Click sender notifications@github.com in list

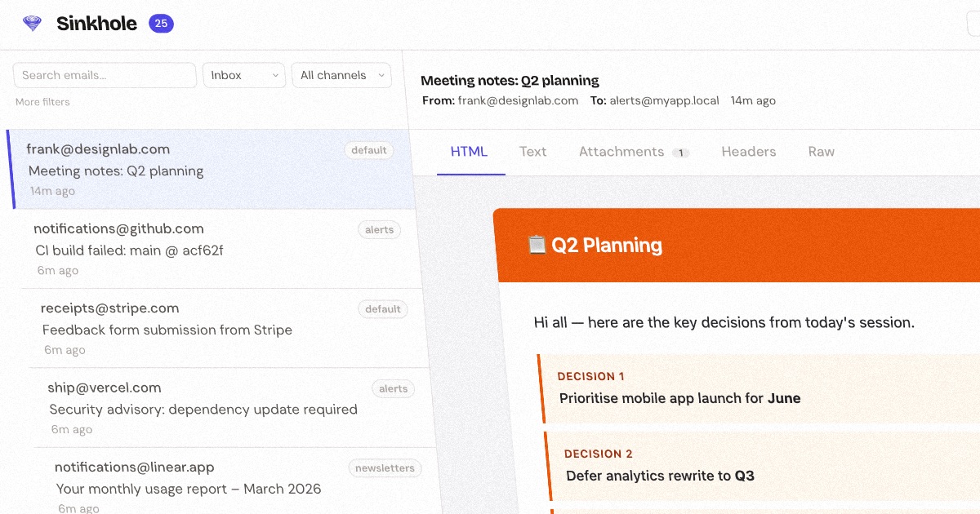tap(118, 228)
